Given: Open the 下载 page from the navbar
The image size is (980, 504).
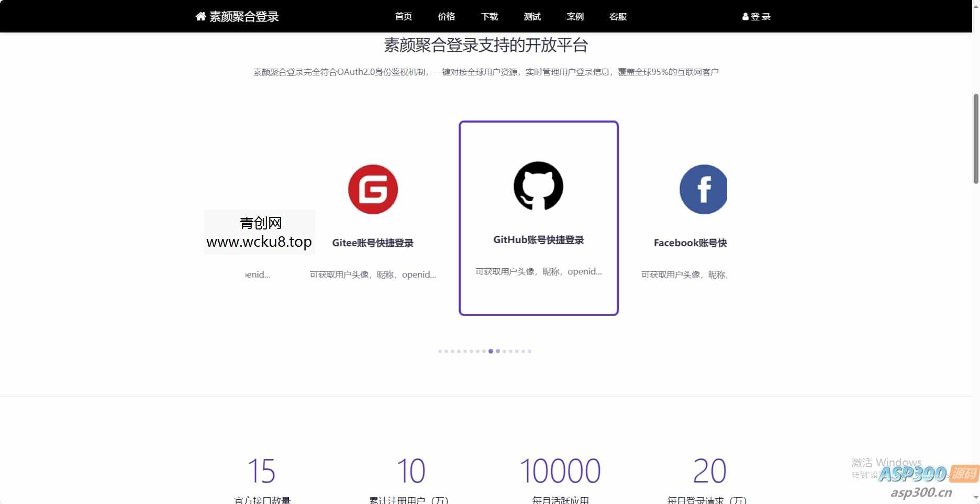Looking at the screenshot, I should tap(489, 16).
